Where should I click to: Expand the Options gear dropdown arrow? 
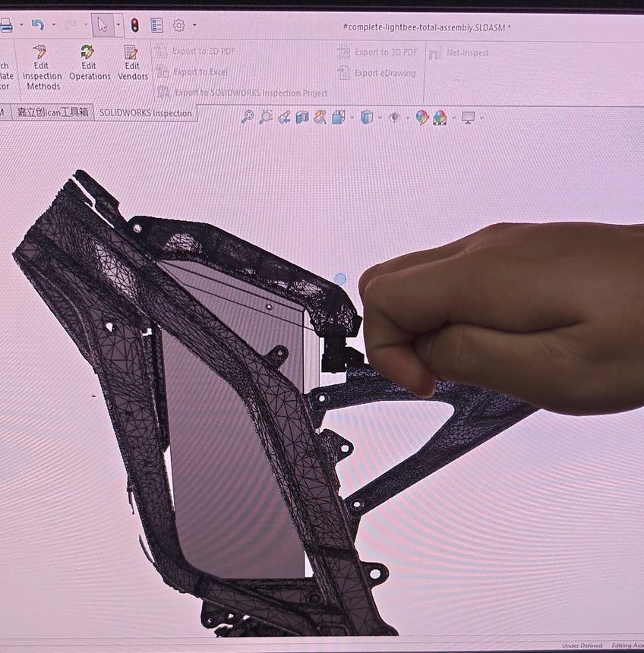click(194, 25)
